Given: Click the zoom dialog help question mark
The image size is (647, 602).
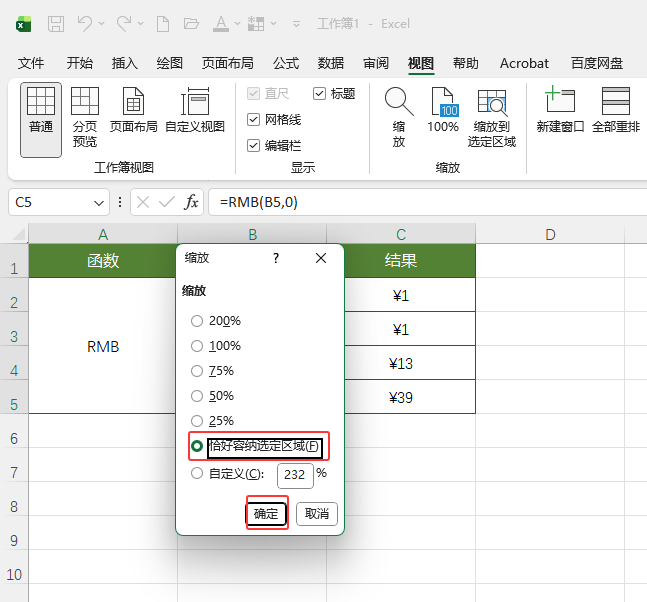Looking at the screenshot, I should (276, 258).
